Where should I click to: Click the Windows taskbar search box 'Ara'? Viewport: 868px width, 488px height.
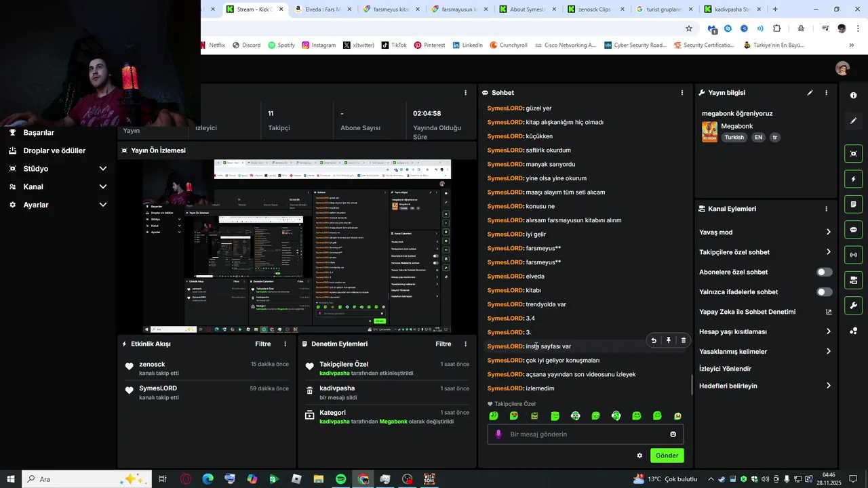(88, 479)
